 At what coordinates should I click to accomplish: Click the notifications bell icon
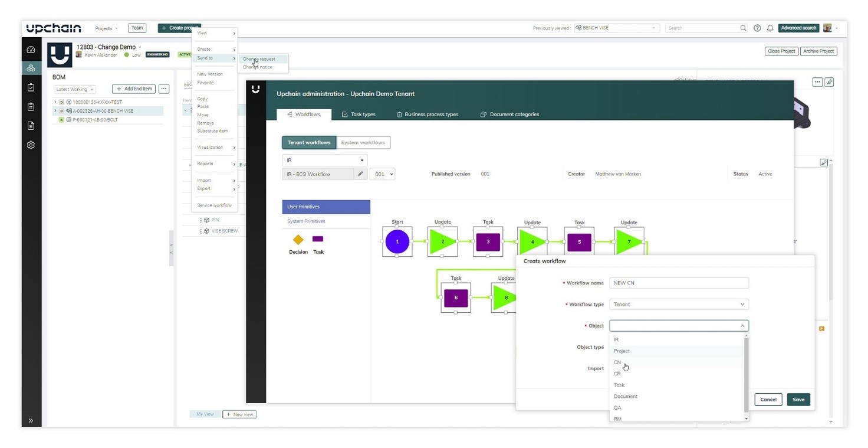click(770, 28)
